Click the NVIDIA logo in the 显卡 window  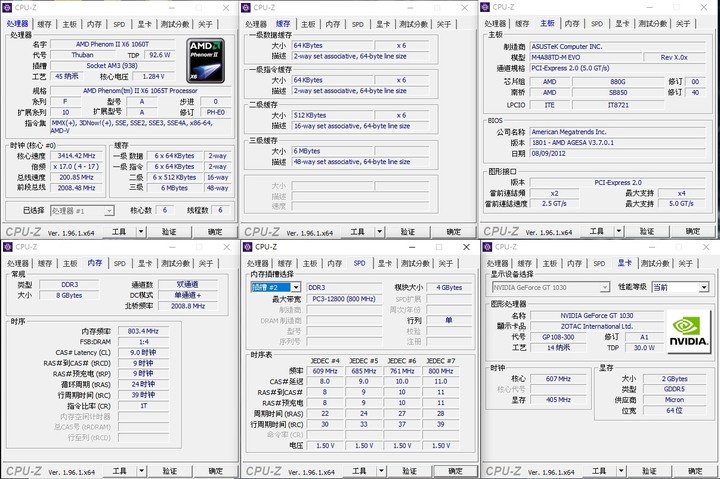(x=687, y=332)
